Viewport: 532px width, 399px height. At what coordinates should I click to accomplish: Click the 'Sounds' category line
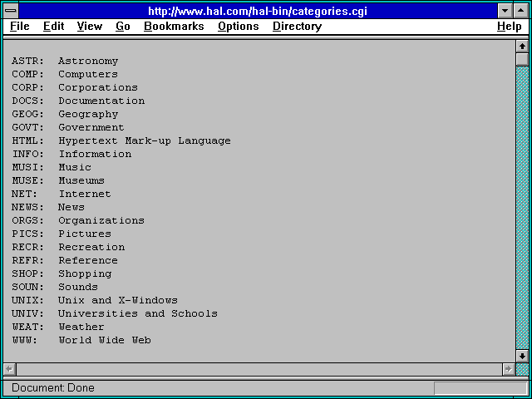point(55,287)
